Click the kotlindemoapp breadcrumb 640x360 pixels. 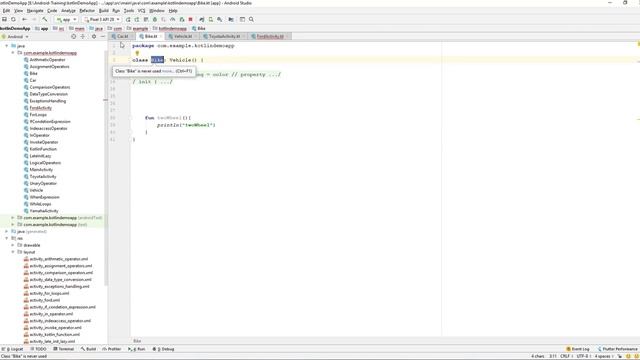click(x=172, y=29)
